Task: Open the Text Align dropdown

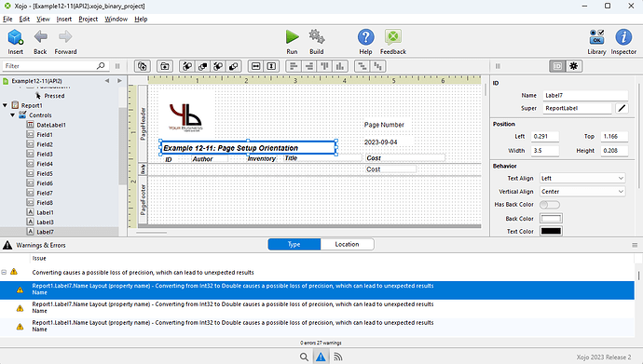Action: pos(582,178)
